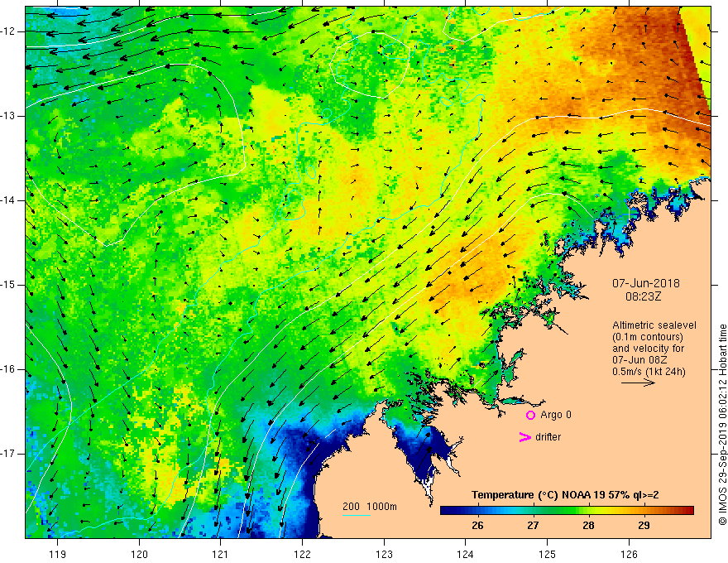Click the cyan 200m bathymetry legend line

pyautogui.click(x=356, y=515)
